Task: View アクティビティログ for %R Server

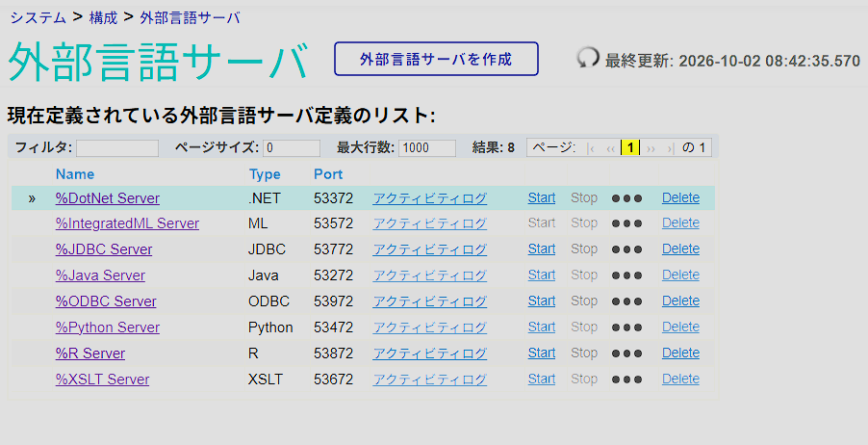Action: [430, 353]
